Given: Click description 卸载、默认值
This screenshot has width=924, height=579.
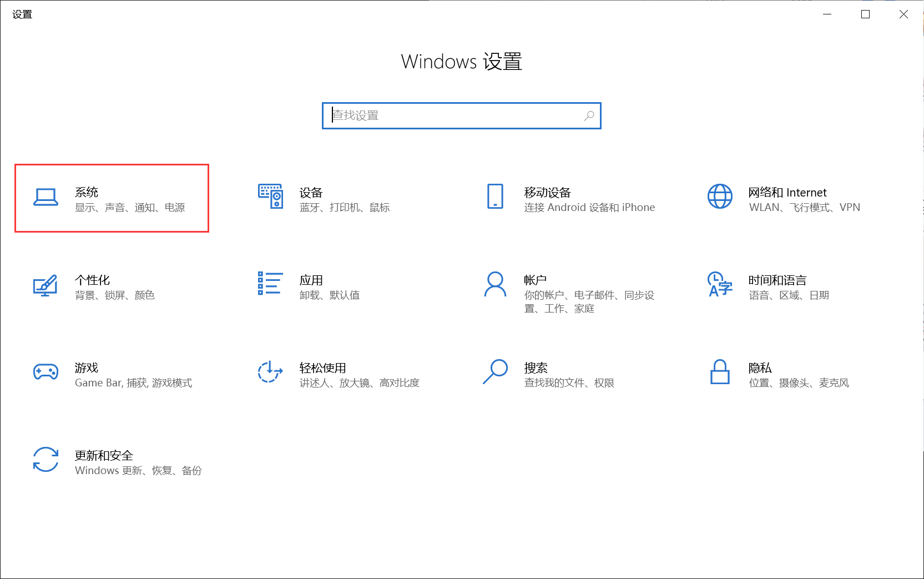Looking at the screenshot, I should [x=330, y=295].
